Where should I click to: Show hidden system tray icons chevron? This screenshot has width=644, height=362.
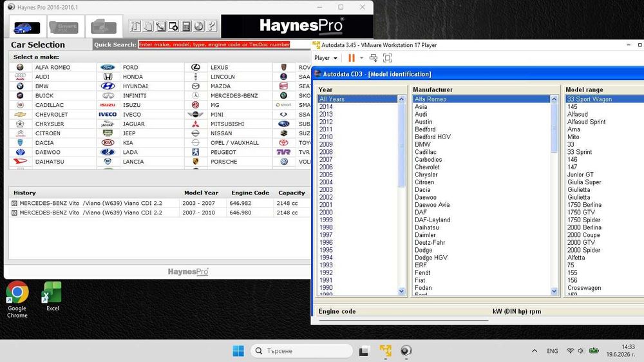535,351
